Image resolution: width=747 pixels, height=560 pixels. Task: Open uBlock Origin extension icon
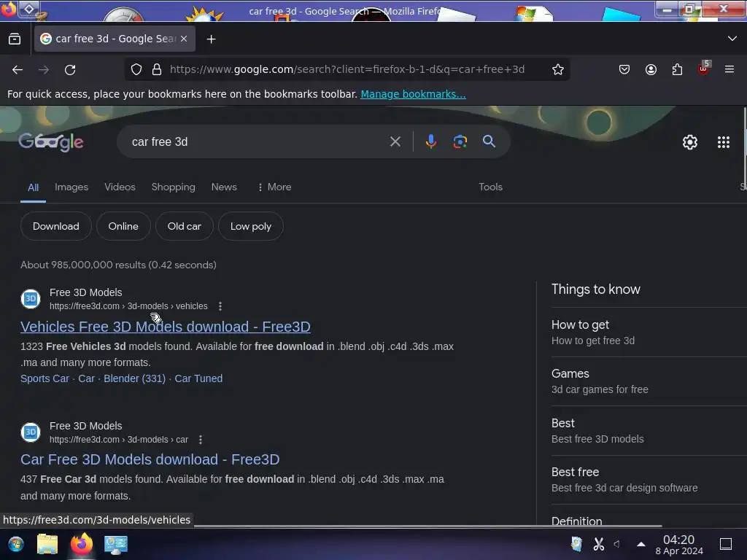704,69
